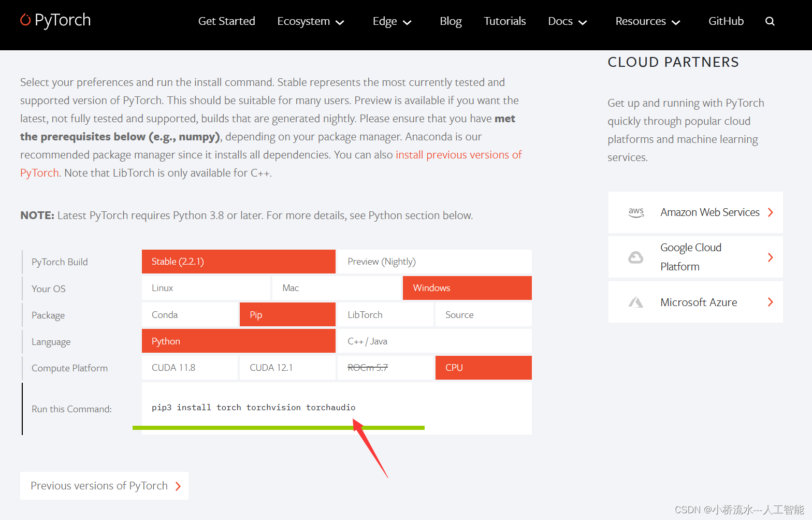Open Microsoft Azure partner link
This screenshot has height=520, width=812.
coord(695,302)
